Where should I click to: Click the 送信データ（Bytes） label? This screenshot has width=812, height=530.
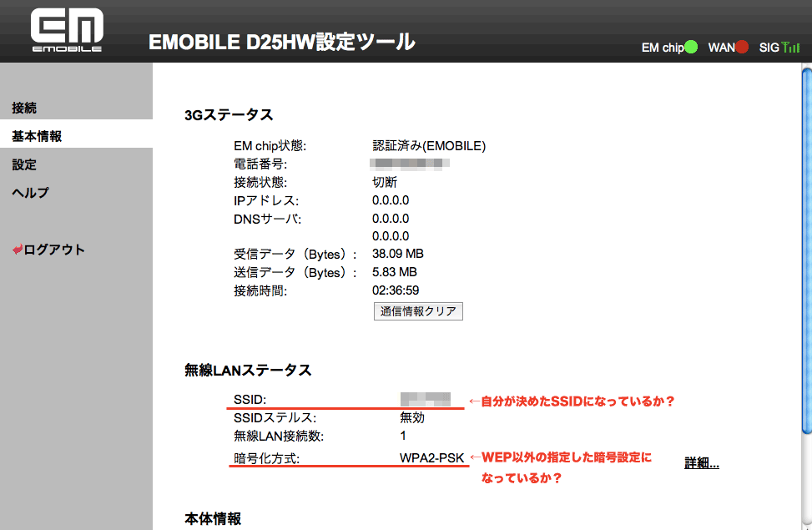coord(295,273)
